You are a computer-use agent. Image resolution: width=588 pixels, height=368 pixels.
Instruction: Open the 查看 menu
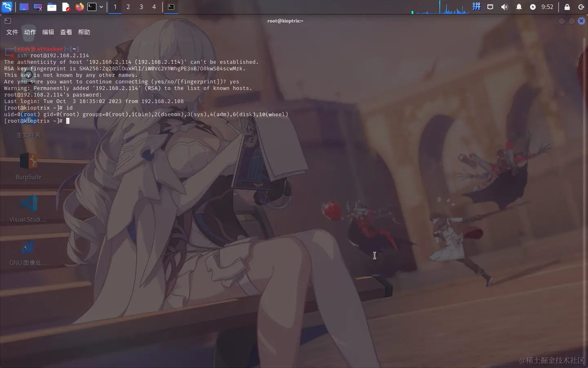tap(66, 32)
